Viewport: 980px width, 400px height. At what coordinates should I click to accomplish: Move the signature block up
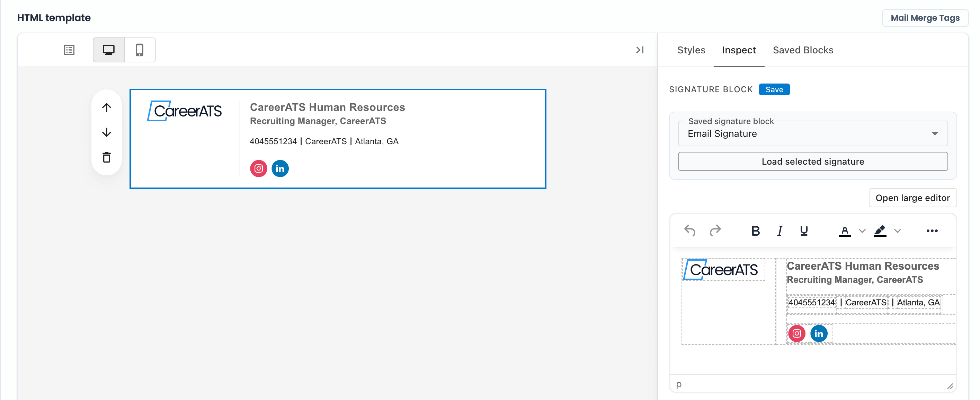coord(107,107)
